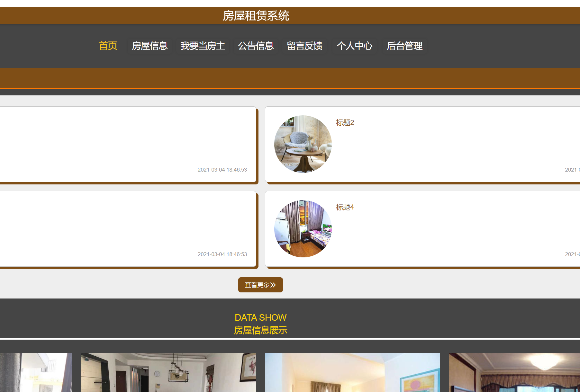Open 后台管理 navigation link

[404, 46]
